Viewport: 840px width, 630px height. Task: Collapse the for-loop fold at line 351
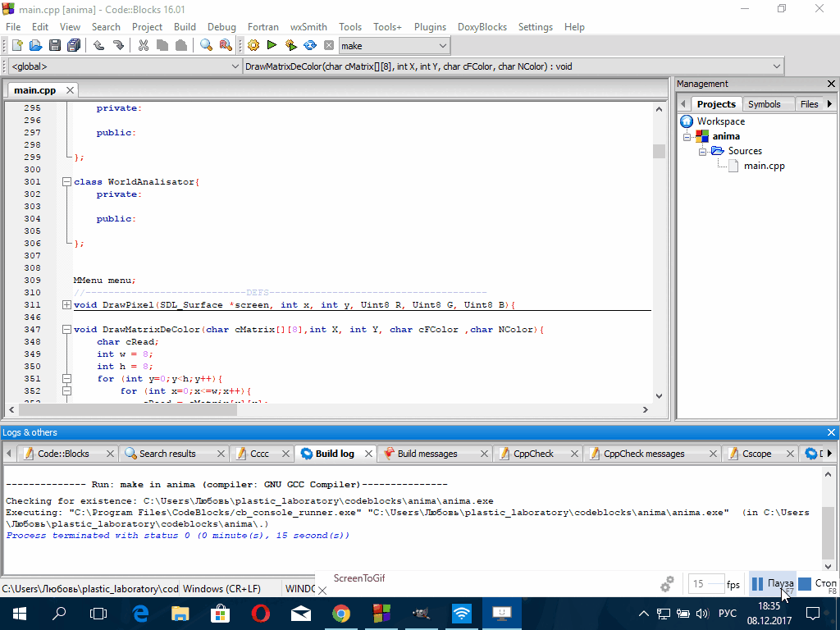click(66, 379)
